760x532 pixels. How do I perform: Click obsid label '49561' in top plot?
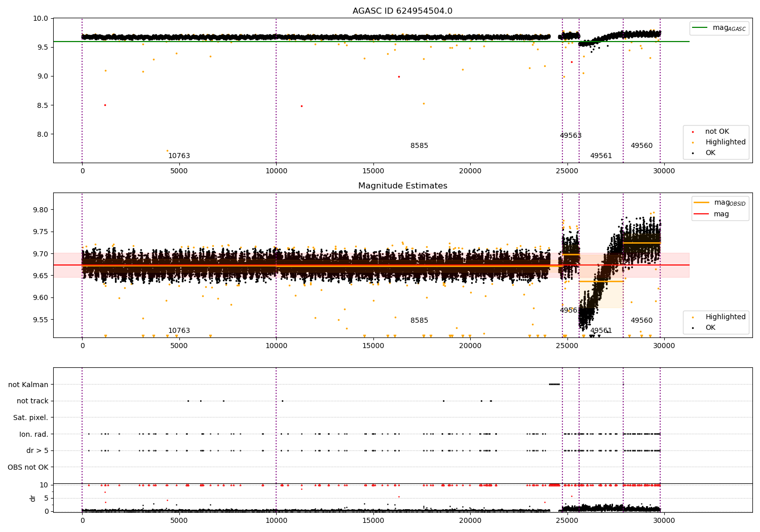601,156
